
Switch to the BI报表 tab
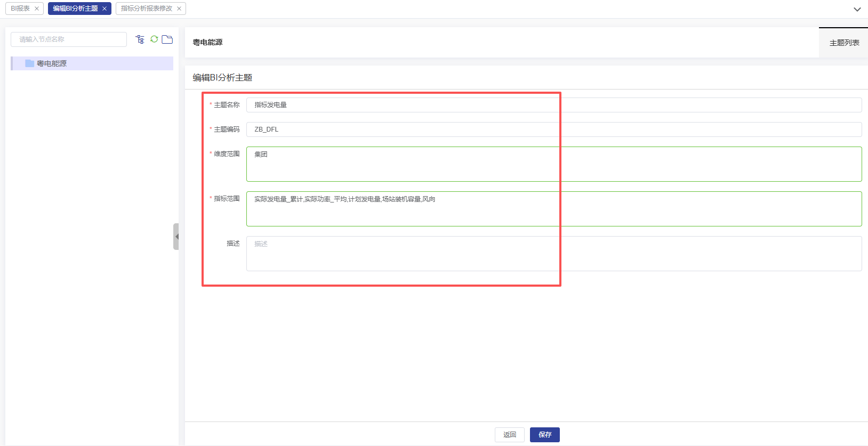click(20, 9)
